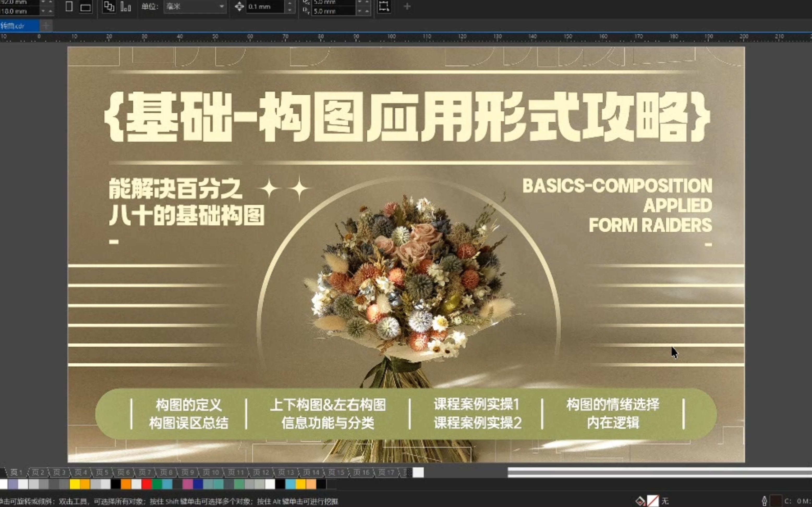Pick the red swatch in the color palette
This screenshot has height=507, width=812.
(147, 484)
